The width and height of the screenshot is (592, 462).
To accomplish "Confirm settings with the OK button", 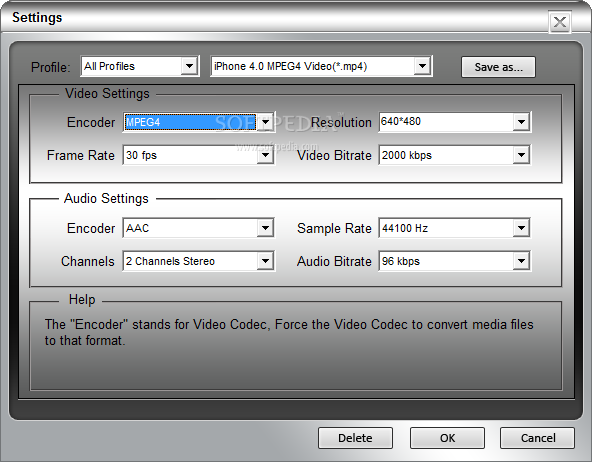I will (447, 438).
